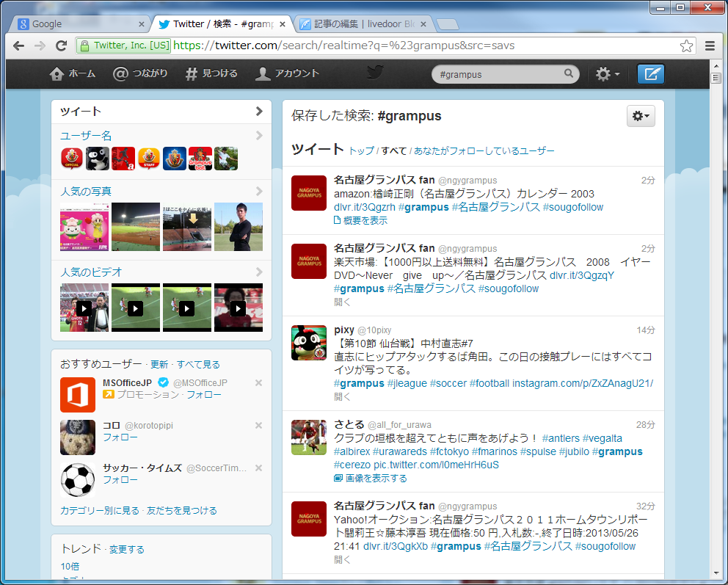728x585 pixels.
Task: Expand 開く on the pixy tweet
Action: point(342,397)
